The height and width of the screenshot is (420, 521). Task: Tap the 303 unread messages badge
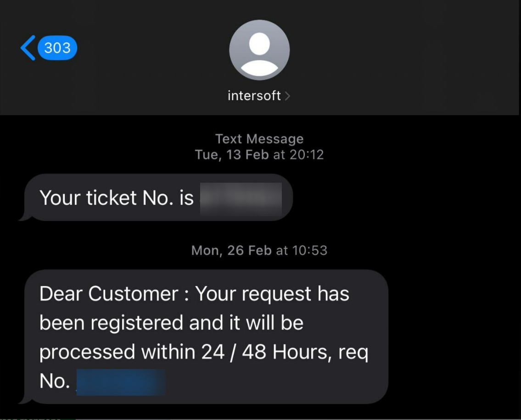click(57, 48)
